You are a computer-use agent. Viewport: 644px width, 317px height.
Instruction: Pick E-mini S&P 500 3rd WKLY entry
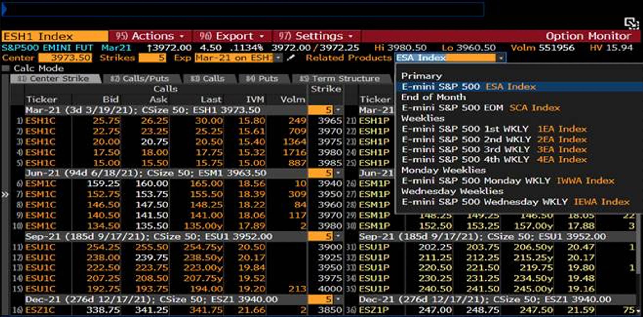coord(494,150)
